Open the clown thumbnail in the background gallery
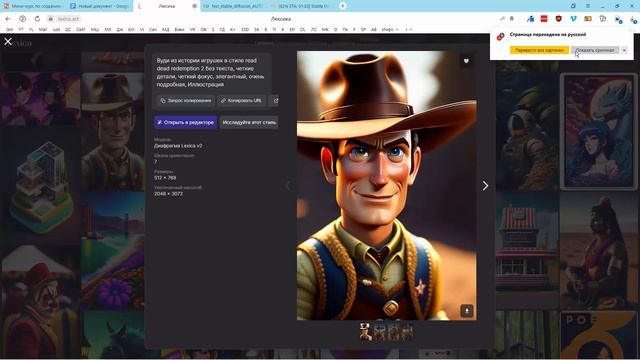 pos(41,301)
